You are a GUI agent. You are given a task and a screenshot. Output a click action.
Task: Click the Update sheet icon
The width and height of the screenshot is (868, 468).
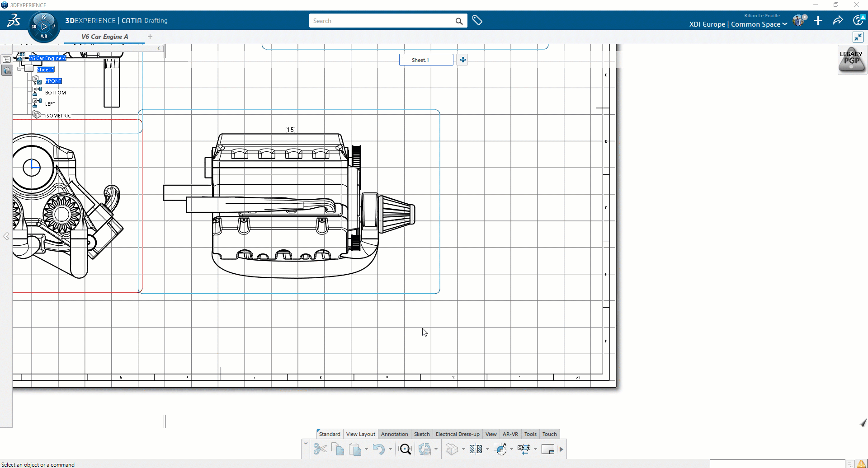425,449
